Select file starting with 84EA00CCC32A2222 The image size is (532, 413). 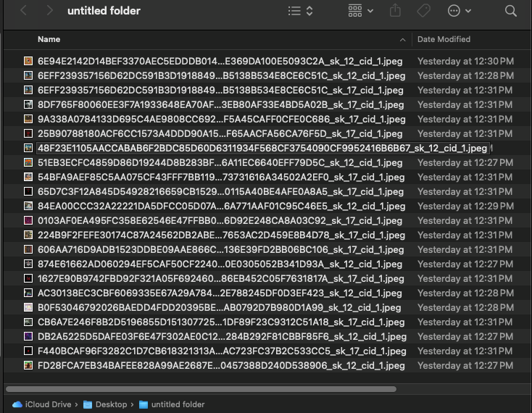click(222, 206)
